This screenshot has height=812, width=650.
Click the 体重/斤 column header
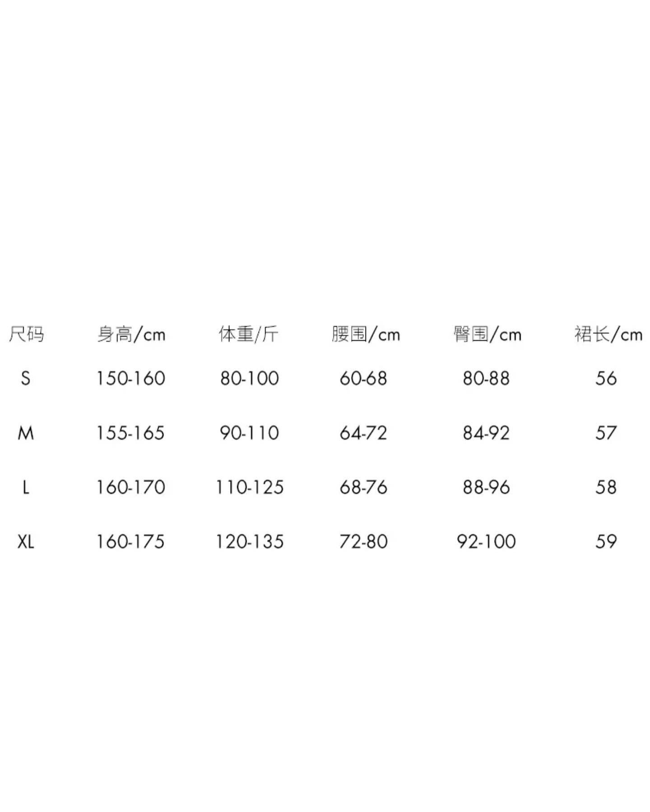click(249, 334)
